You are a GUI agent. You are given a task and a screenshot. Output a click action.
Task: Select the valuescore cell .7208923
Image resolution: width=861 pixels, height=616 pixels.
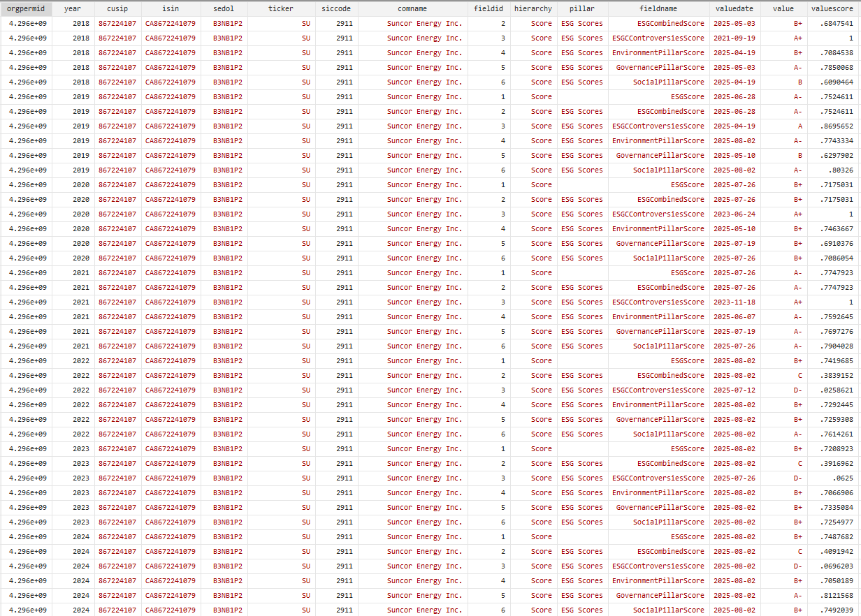[832, 449]
